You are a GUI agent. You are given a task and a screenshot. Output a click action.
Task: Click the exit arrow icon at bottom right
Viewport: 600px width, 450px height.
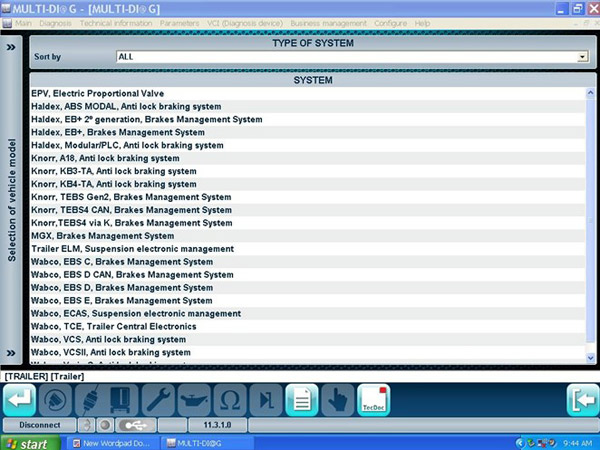click(x=580, y=400)
